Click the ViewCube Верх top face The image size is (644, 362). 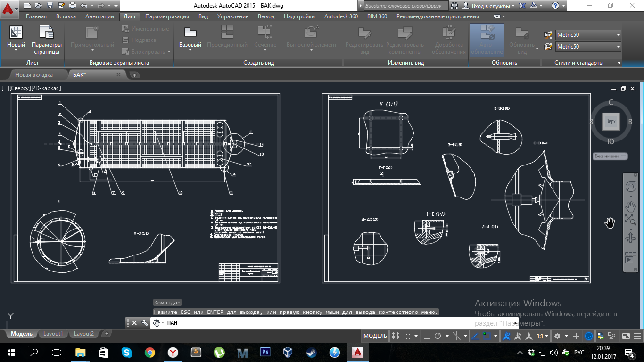pyautogui.click(x=611, y=122)
